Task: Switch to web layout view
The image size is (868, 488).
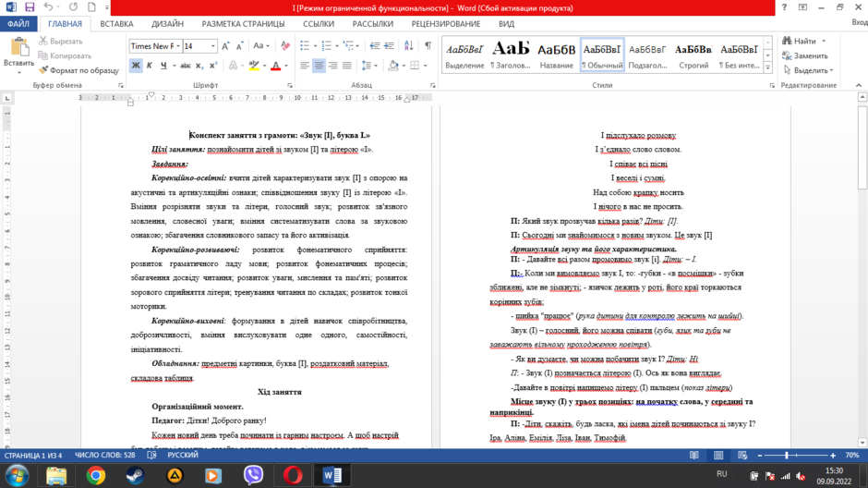Action: 742,456
